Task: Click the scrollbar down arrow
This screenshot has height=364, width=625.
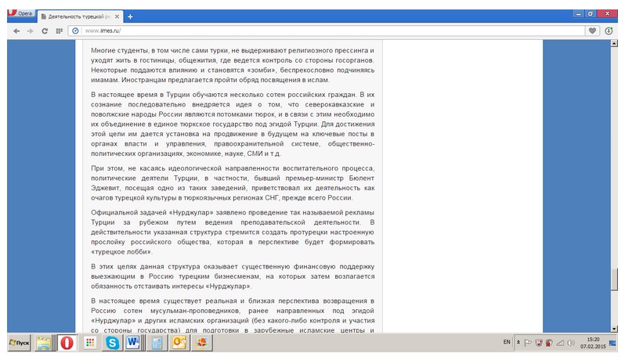Action: [x=614, y=329]
